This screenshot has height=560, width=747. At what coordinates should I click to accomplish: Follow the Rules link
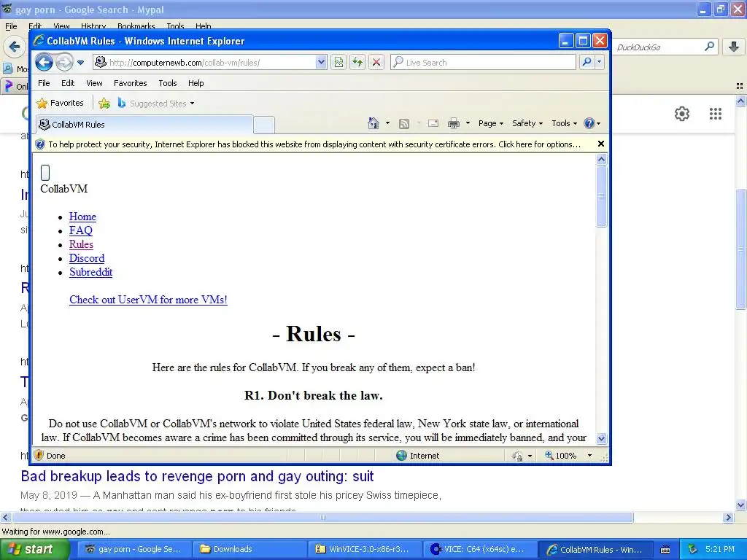click(81, 244)
